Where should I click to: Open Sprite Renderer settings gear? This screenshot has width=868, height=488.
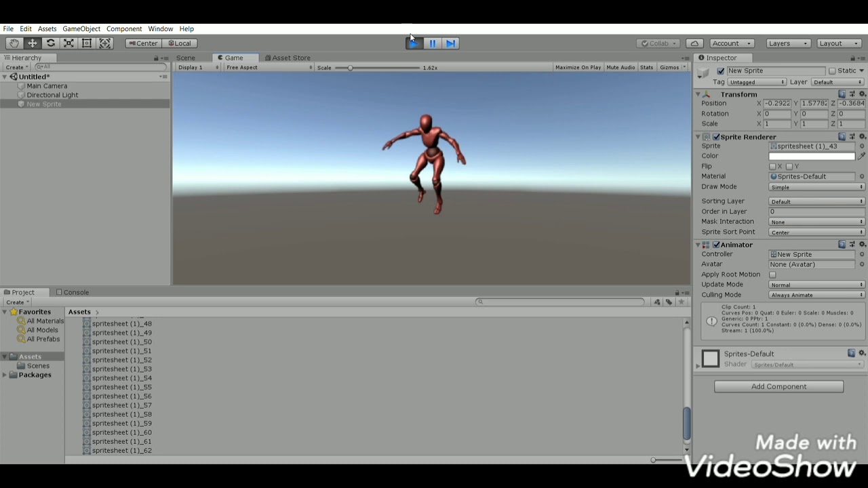click(x=862, y=137)
